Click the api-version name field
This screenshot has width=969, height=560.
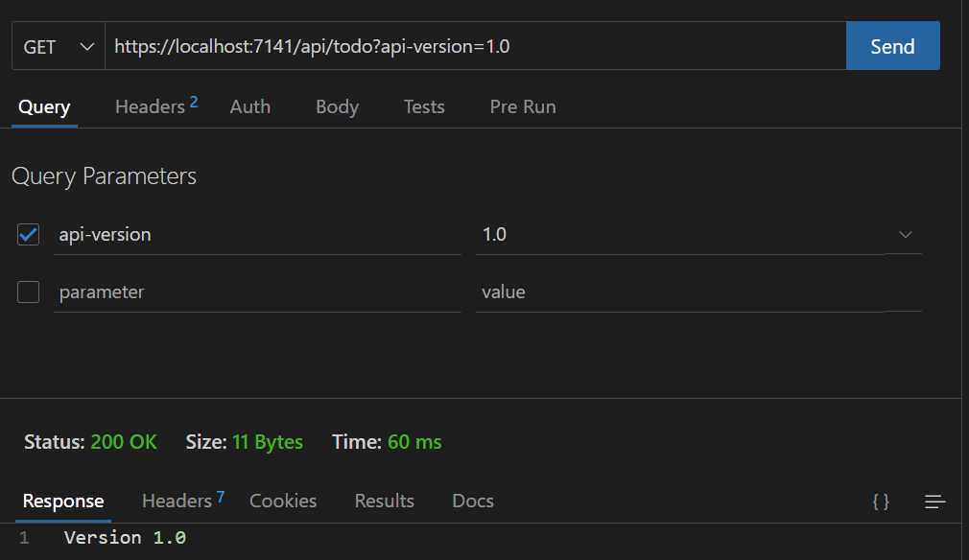[x=258, y=235]
